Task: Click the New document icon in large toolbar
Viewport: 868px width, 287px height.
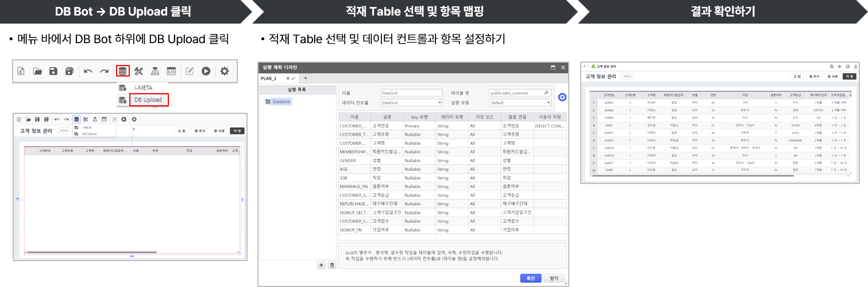Action: [21, 71]
